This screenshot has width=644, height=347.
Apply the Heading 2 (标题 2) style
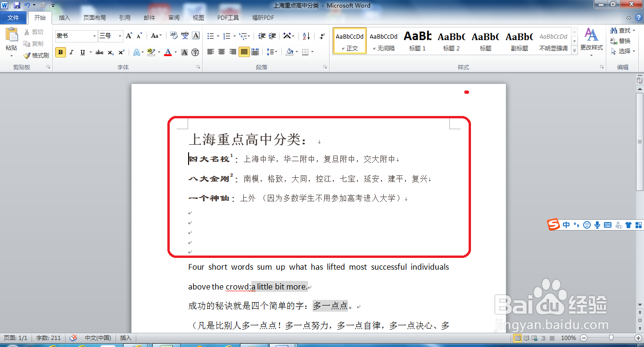[x=451, y=41]
